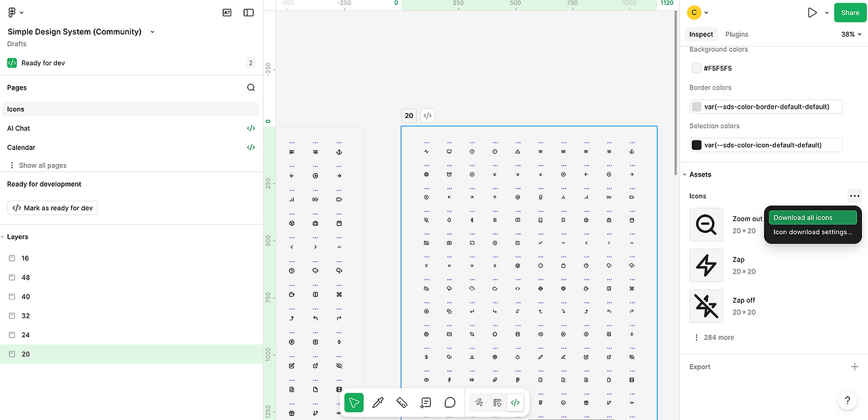868x420 pixels.
Task: Enable dev resource on AI Chat page
Action: click(251, 128)
